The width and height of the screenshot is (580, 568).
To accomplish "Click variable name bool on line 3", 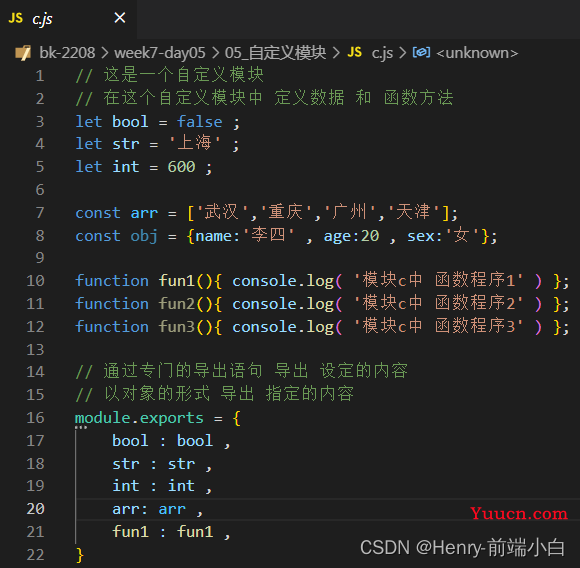I will tap(130, 122).
